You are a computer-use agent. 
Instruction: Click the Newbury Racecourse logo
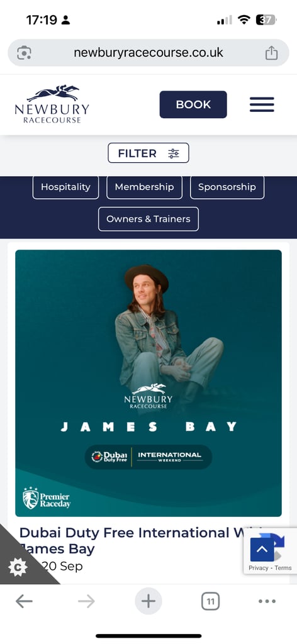(x=52, y=104)
